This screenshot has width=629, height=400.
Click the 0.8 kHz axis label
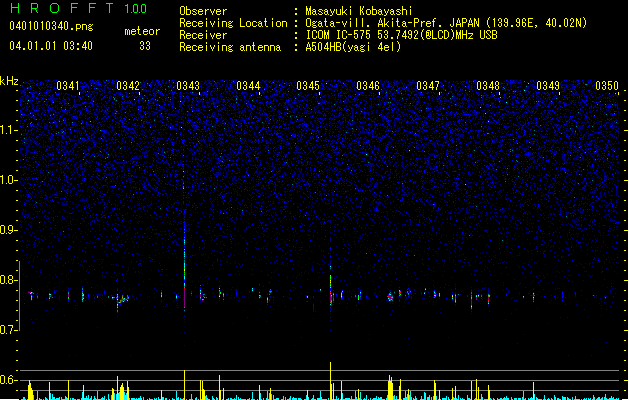coord(9,280)
